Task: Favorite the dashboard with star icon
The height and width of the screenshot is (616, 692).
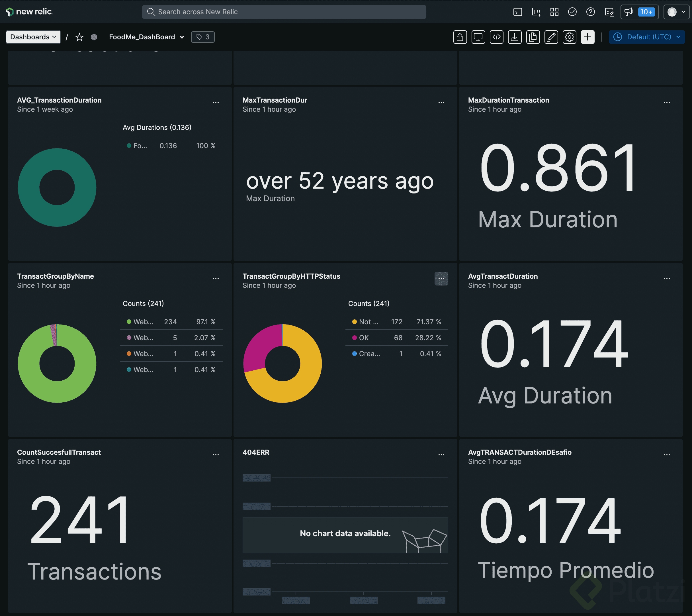Action: click(79, 37)
